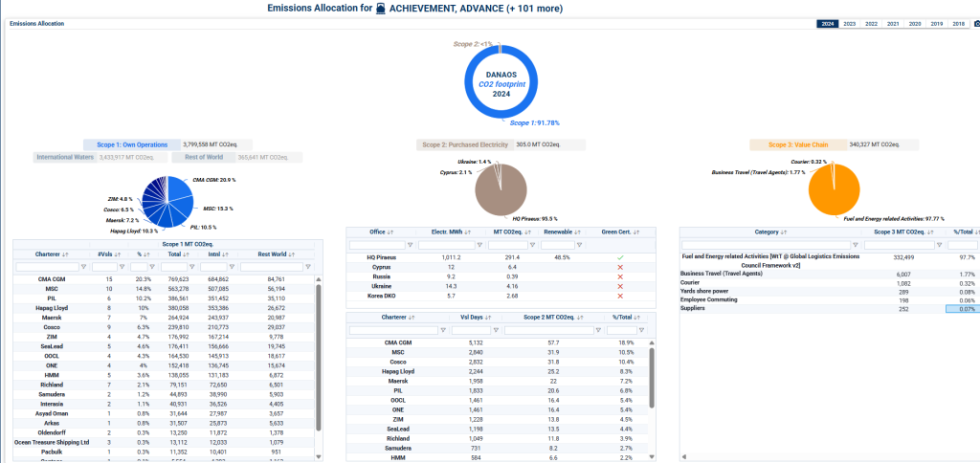The height and width of the screenshot is (463, 980).
Task: Switch to the 2021 year tab
Action: point(893,24)
